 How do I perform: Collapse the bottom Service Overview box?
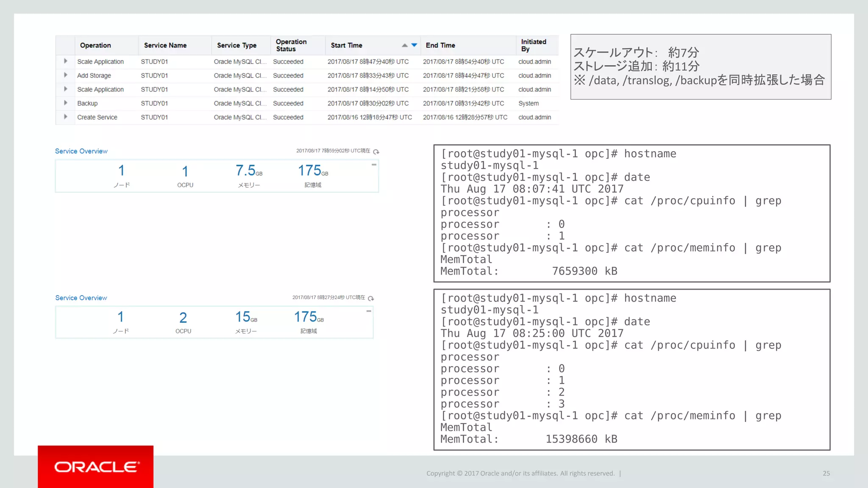(x=369, y=311)
